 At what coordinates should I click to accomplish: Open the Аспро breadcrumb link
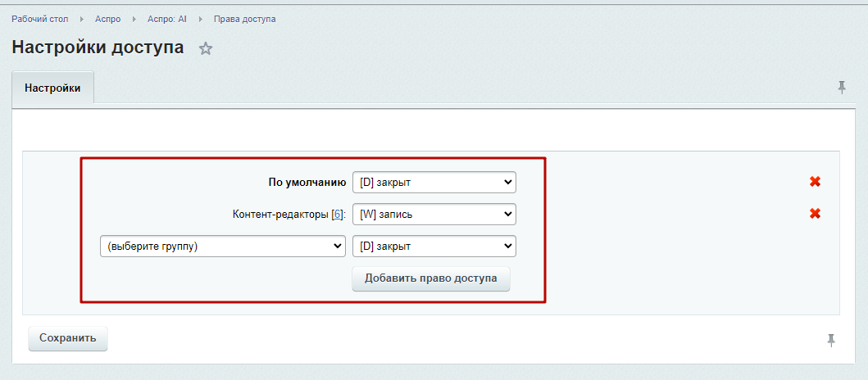108,20
